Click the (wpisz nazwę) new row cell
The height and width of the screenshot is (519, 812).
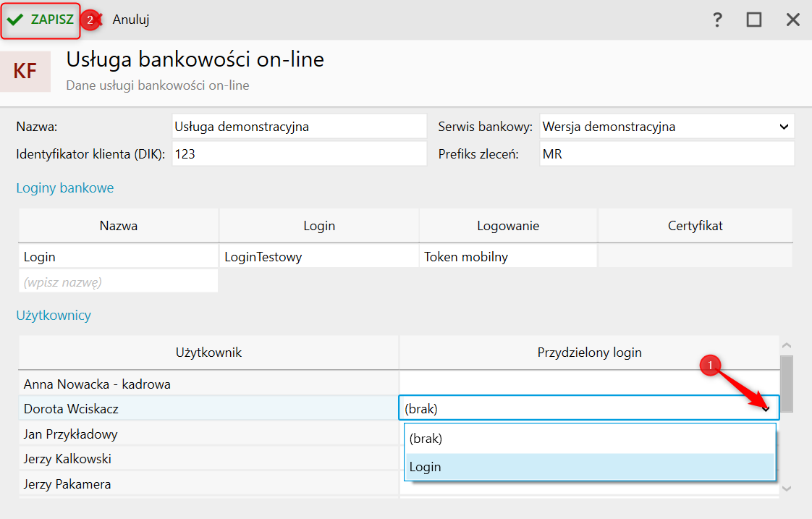point(119,282)
